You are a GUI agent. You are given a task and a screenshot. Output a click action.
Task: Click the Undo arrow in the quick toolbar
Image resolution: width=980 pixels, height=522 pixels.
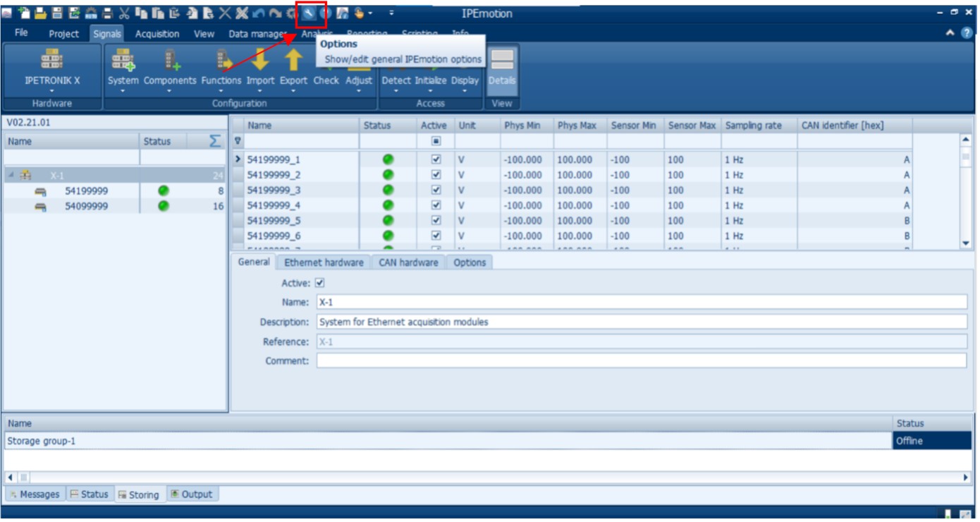point(258,13)
